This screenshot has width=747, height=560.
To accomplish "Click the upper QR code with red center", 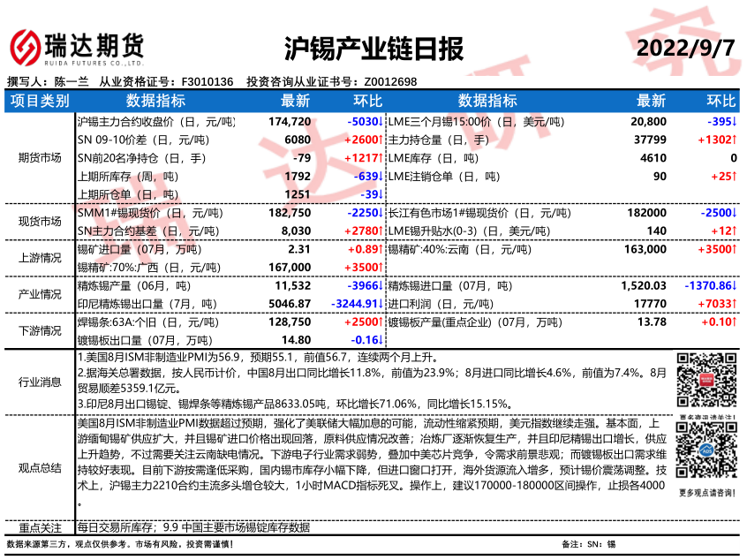I will tap(706, 382).
